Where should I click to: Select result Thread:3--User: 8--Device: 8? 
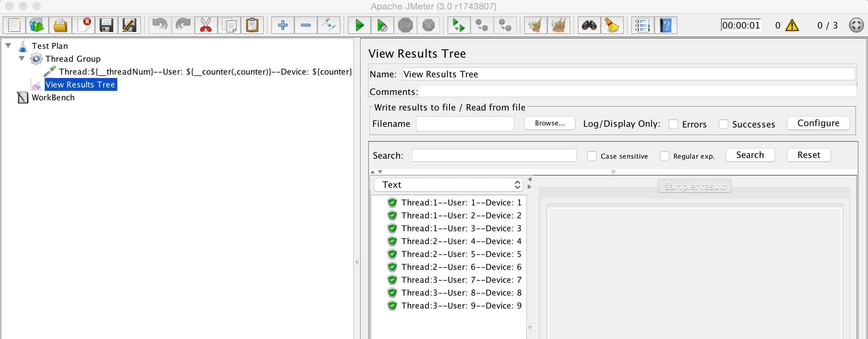(461, 293)
